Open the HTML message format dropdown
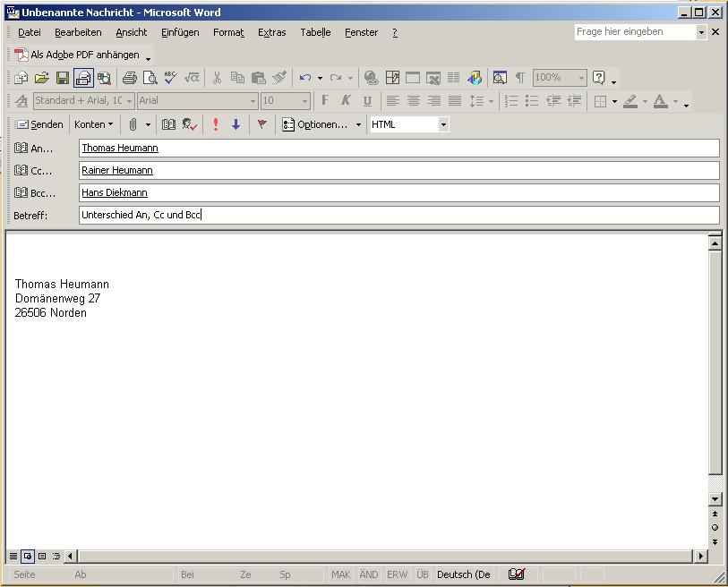The height and width of the screenshot is (587, 728). click(x=442, y=124)
